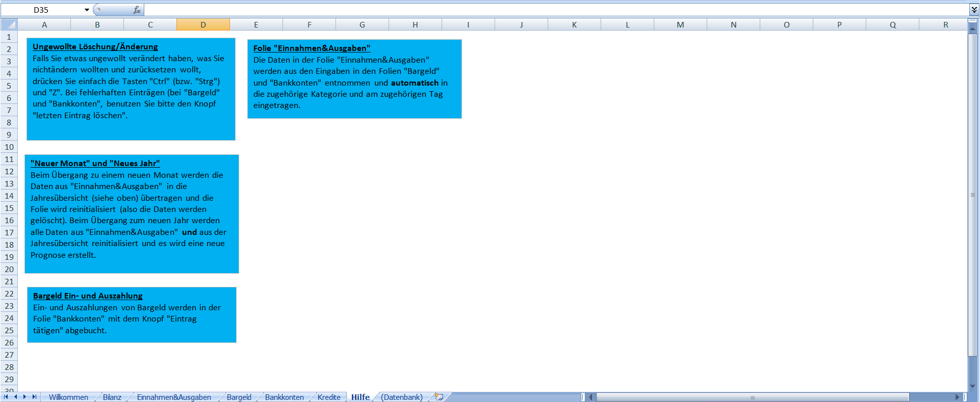The height and width of the screenshot is (402, 980).
Task: Jump to the first sheet tab arrow
Action: (x=6, y=396)
